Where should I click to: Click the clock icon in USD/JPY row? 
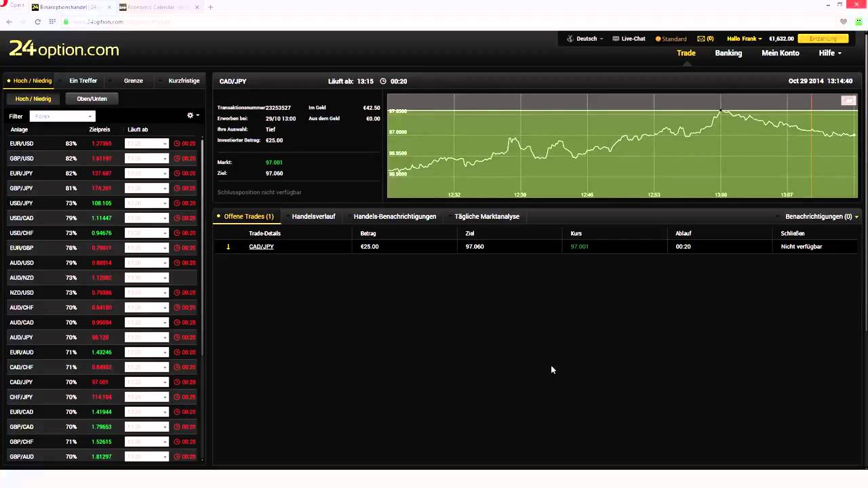[x=177, y=203]
